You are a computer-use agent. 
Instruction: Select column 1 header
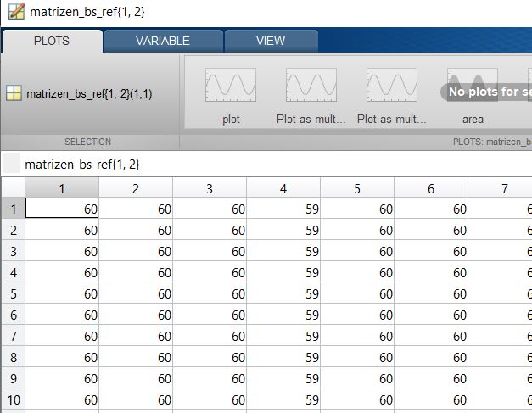[62, 188]
